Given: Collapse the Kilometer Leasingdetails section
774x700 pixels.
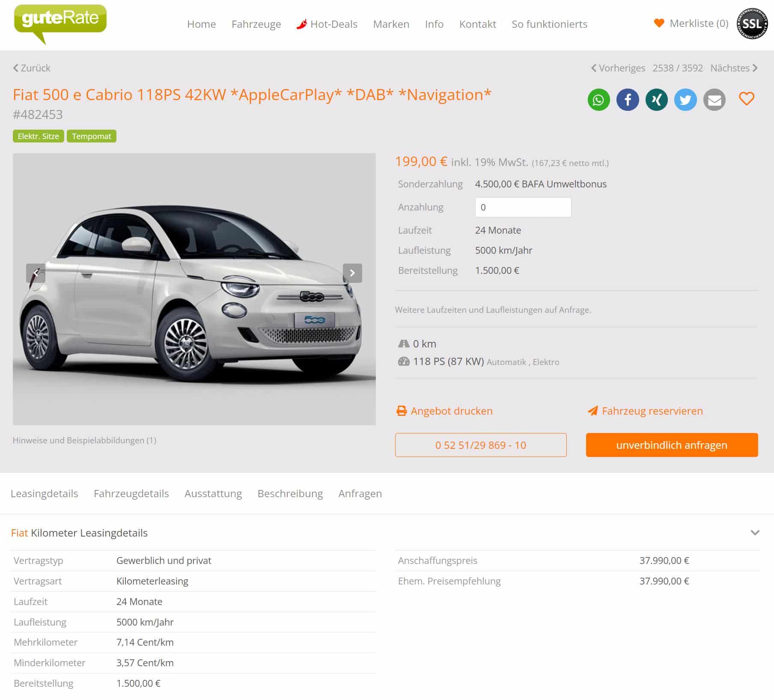Looking at the screenshot, I should pyautogui.click(x=755, y=533).
